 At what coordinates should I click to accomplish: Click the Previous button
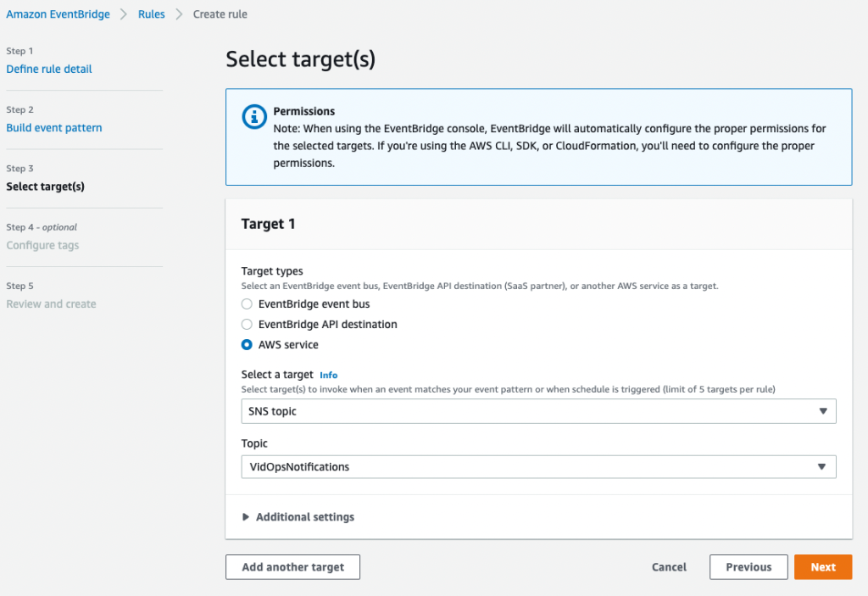click(x=748, y=566)
